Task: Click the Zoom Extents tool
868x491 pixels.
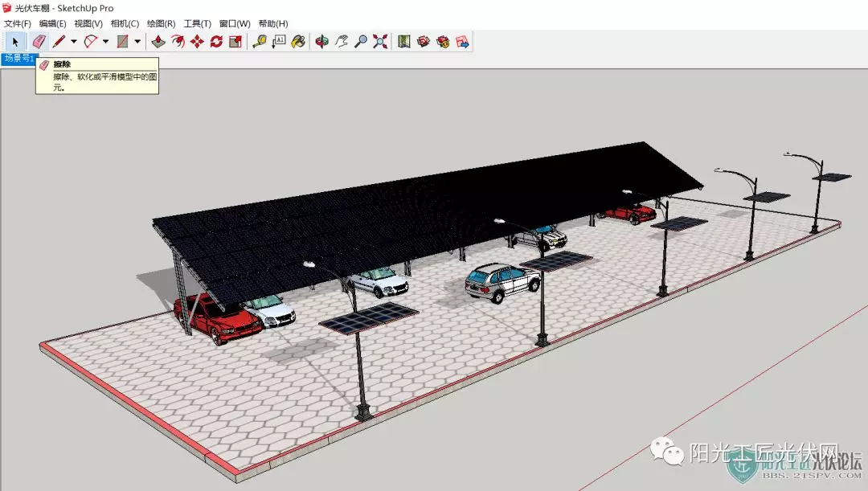Action: click(380, 42)
